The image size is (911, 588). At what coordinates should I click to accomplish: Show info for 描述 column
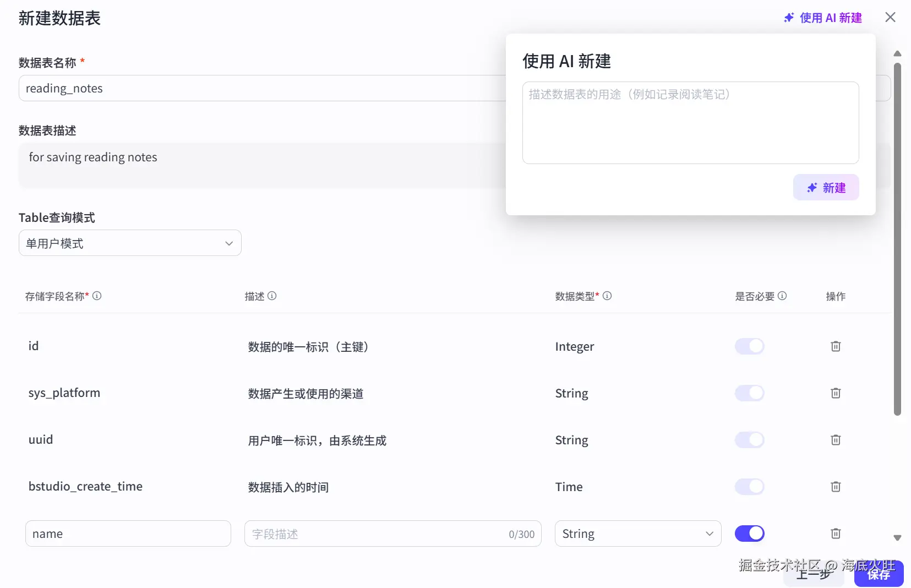click(x=272, y=296)
